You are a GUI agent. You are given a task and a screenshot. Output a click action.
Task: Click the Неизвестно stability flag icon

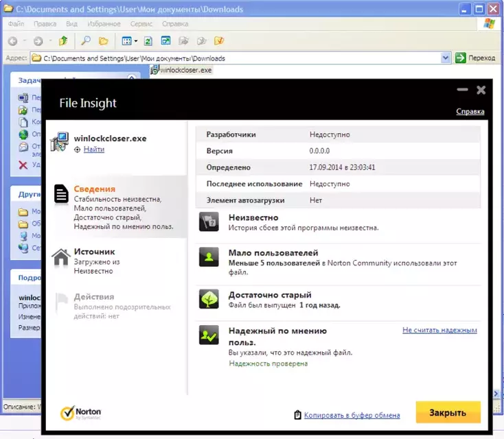point(209,222)
